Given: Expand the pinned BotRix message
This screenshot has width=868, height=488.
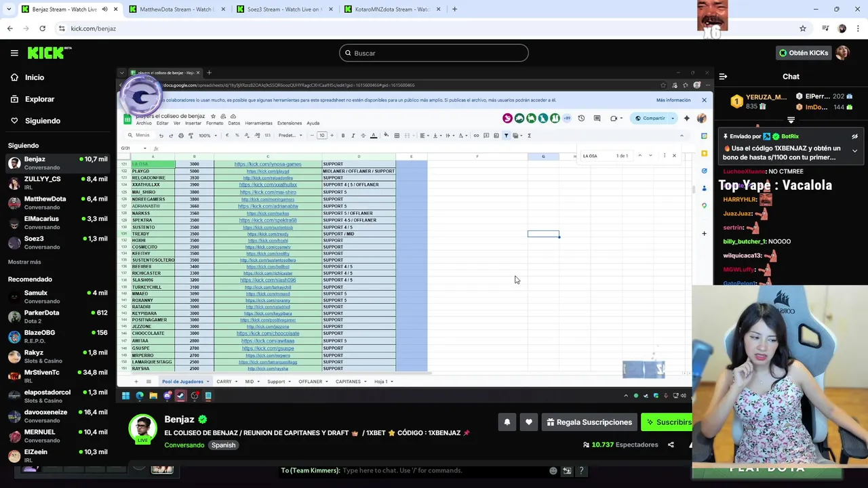Looking at the screenshot, I should [854, 150].
